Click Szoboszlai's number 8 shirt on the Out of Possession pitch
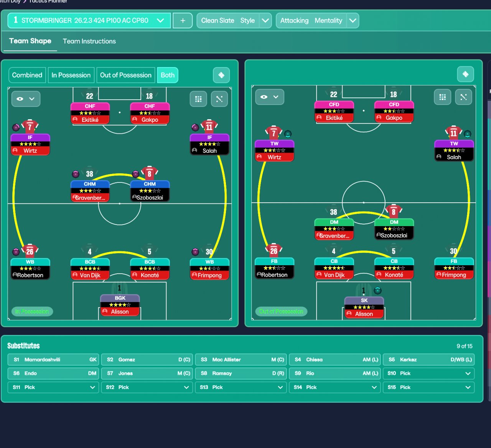This screenshot has width=491, height=448. tap(394, 211)
